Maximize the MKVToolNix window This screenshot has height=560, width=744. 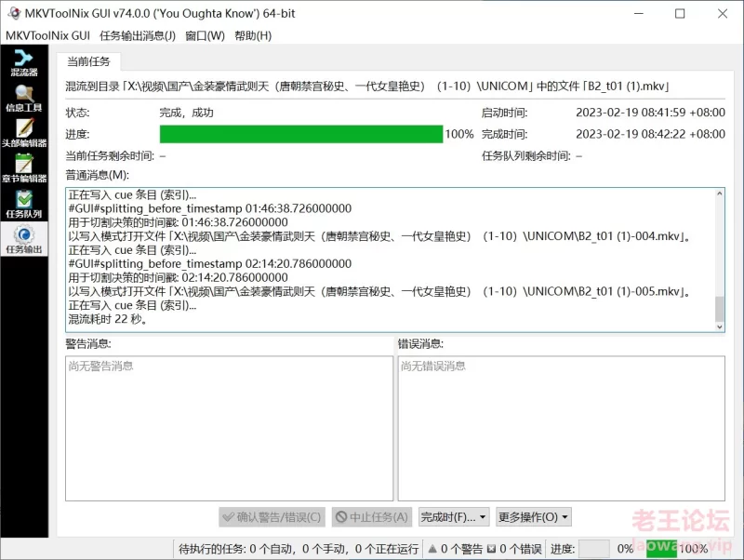click(680, 13)
